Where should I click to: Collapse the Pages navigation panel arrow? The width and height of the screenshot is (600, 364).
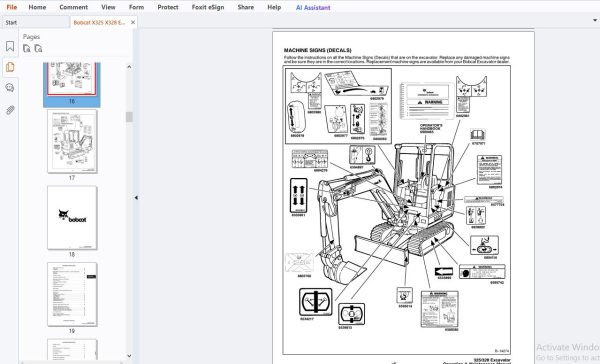point(136,198)
